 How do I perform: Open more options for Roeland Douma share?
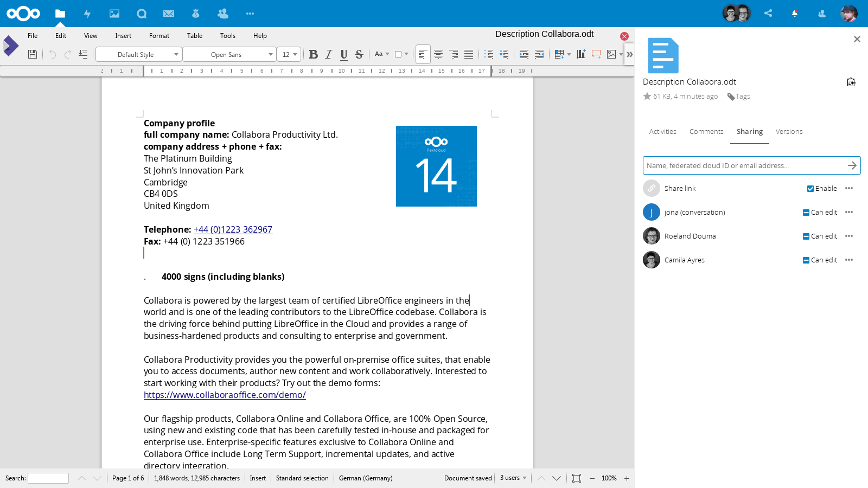pyautogui.click(x=849, y=236)
